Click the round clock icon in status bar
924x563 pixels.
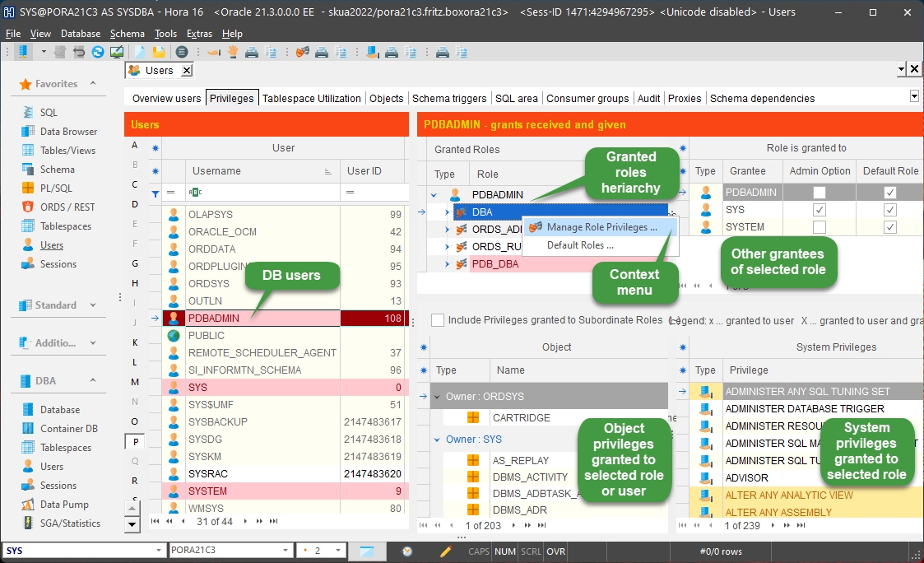(x=406, y=551)
